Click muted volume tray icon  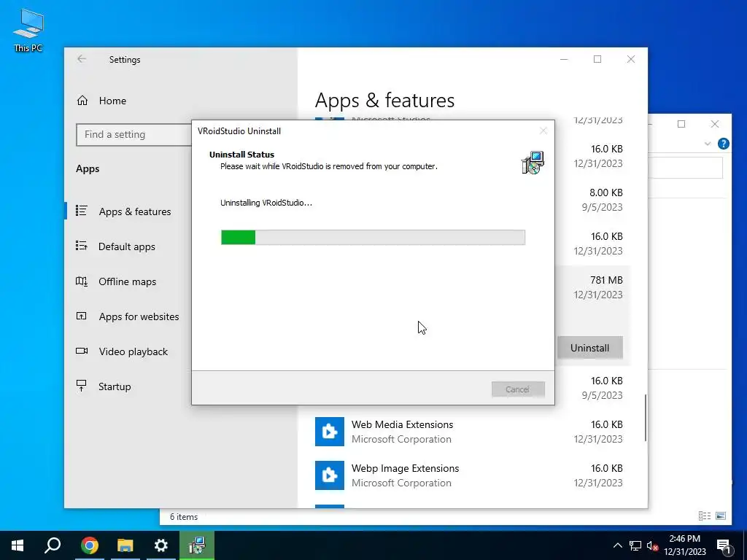click(x=652, y=545)
